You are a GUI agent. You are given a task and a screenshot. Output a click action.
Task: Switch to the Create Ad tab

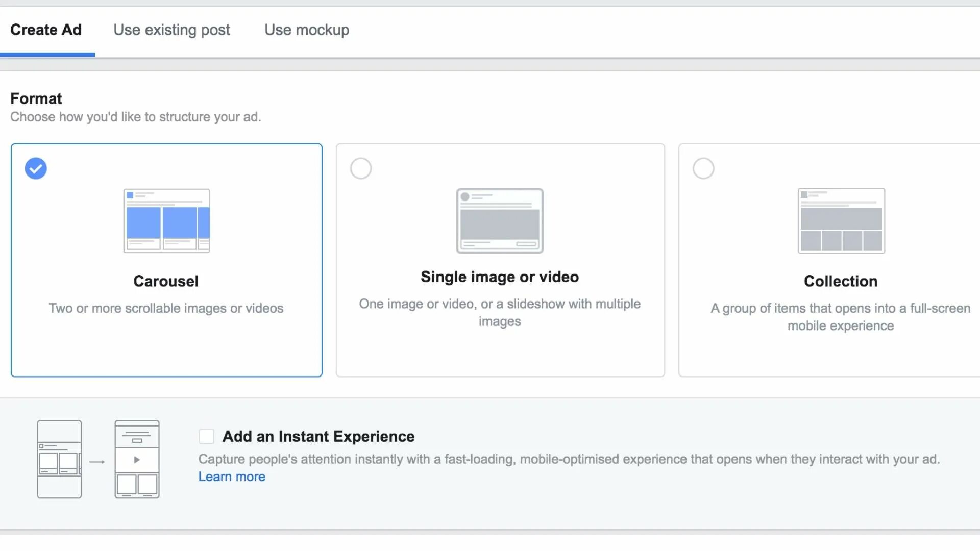[x=46, y=30]
